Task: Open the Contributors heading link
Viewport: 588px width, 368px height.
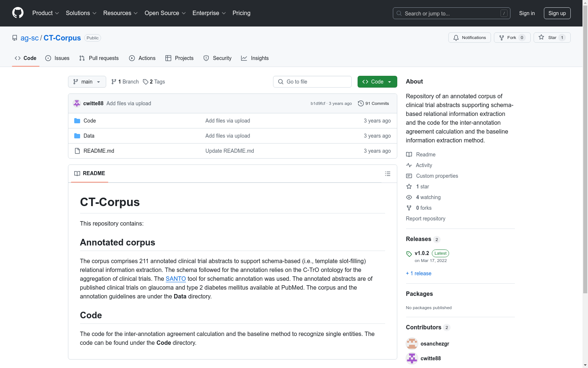Action: click(424, 328)
